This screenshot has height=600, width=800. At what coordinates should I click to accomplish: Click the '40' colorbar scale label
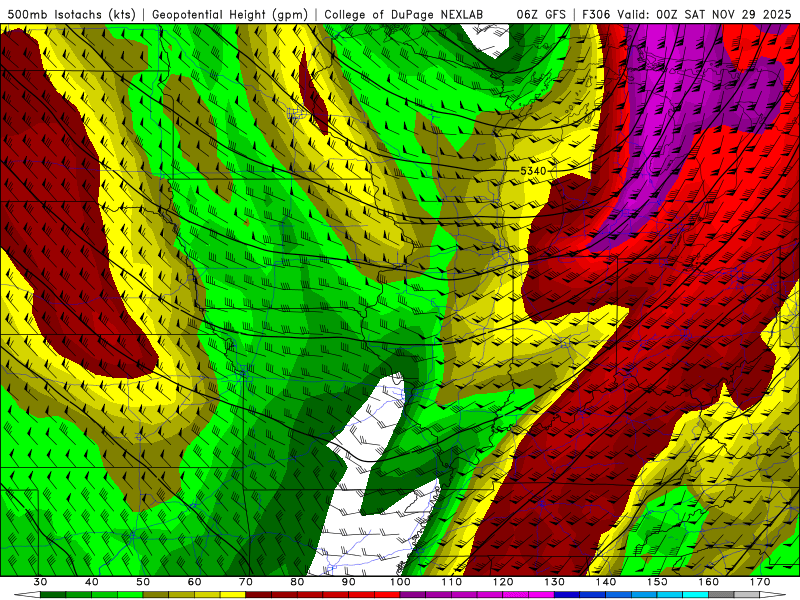tap(92, 582)
